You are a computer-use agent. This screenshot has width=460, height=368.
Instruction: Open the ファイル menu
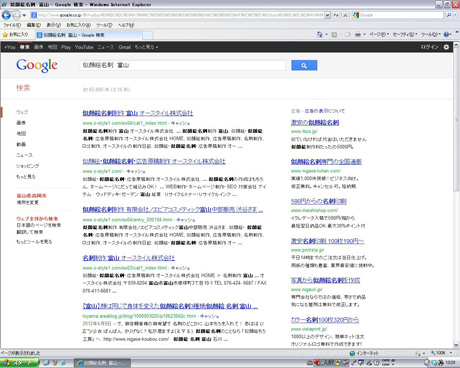[12, 25]
